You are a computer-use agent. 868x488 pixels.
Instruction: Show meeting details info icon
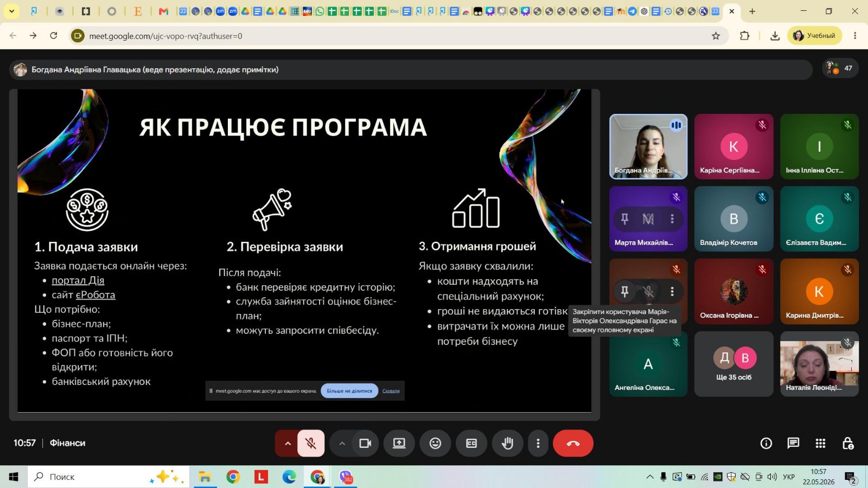pos(766,444)
